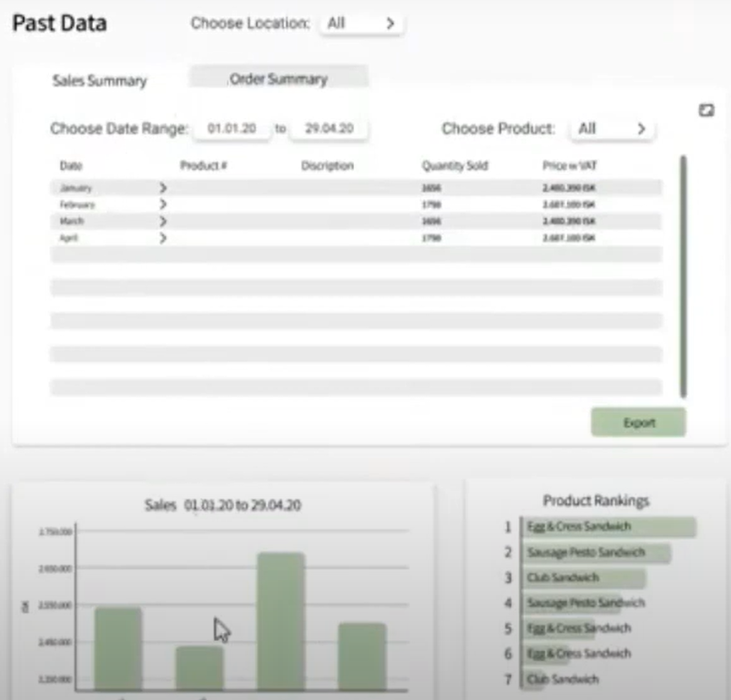This screenshot has height=700, width=731.
Task: Click the fourth bar in Sales chart
Action: tap(363, 656)
